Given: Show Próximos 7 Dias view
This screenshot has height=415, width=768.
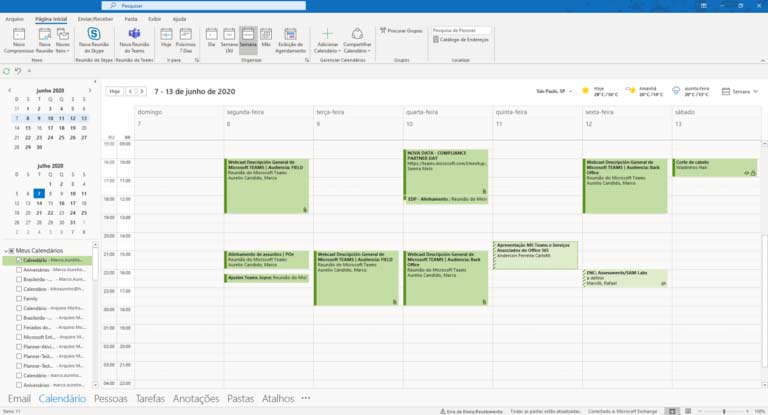Looking at the screenshot, I should [186, 40].
